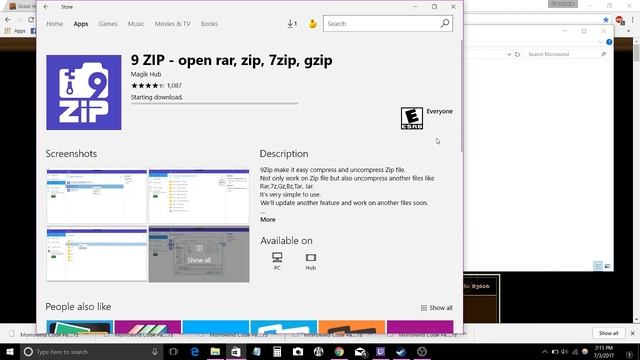The width and height of the screenshot is (640, 360).
Task: Open the Home tab in Store
Action: (55, 24)
